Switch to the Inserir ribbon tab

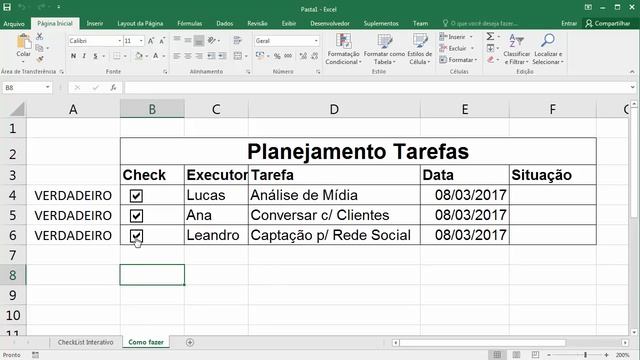coord(95,24)
